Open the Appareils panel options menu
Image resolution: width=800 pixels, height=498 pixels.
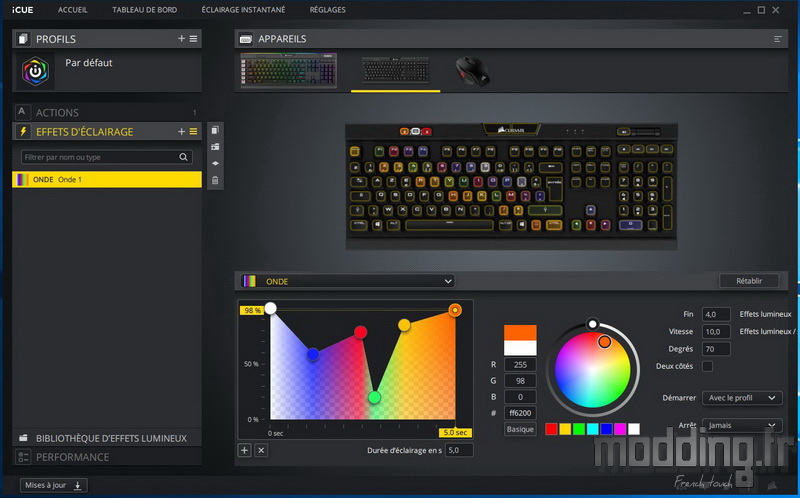click(778, 39)
